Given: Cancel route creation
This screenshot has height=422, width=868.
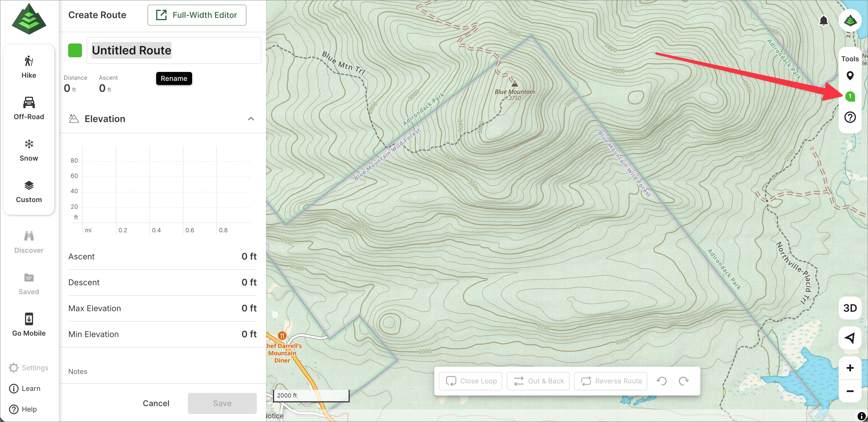Looking at the screenshot, I should [156, 403].
